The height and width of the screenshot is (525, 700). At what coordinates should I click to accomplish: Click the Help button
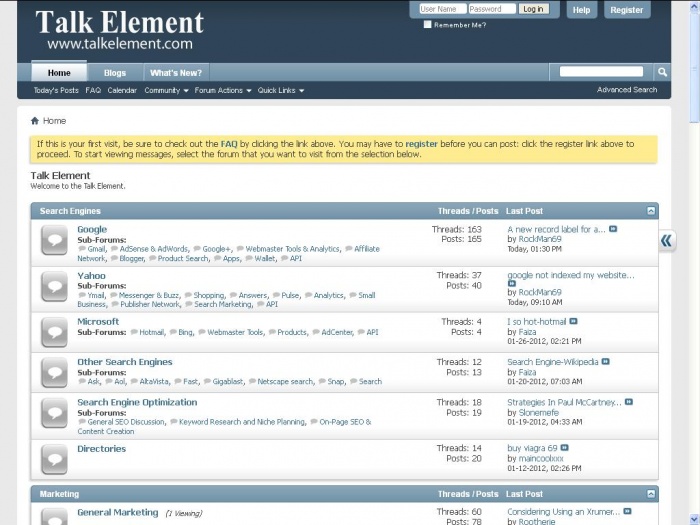(x=581, y=10)
